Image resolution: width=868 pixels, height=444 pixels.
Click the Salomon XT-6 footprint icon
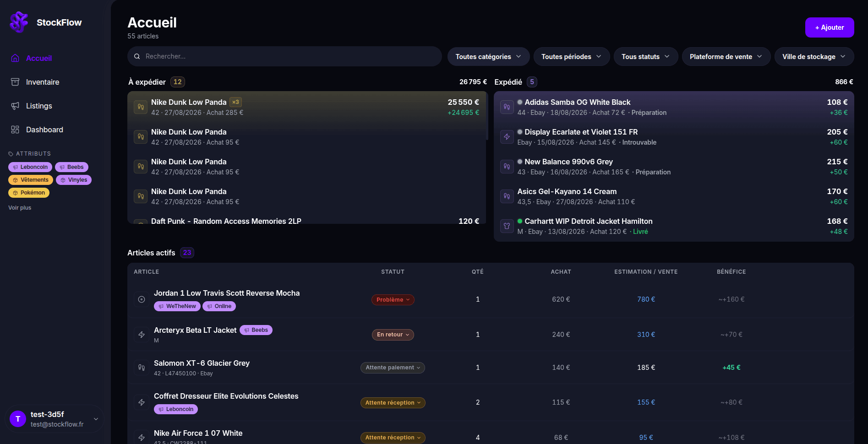point(142,368)
